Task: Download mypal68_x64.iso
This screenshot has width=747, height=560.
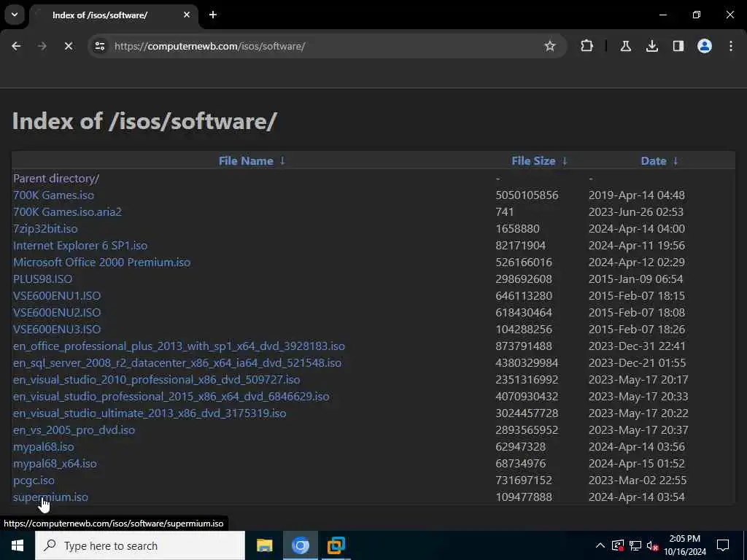Action: coord(55,463)
